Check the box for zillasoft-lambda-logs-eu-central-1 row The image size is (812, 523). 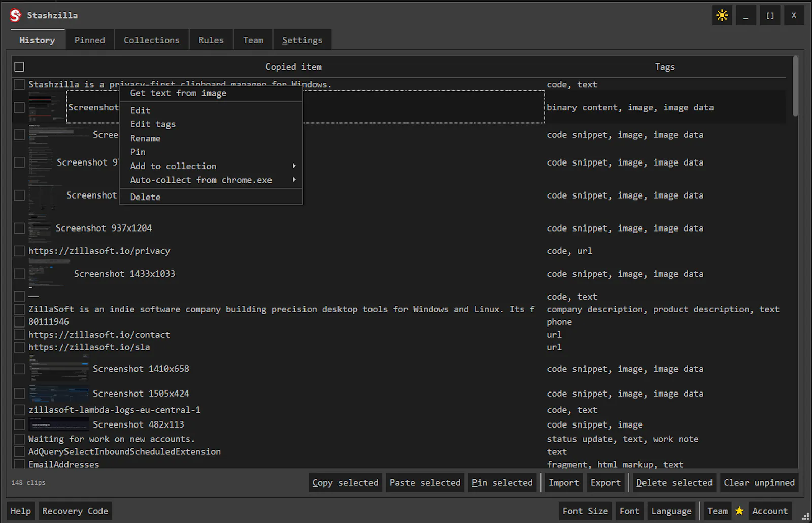(x=19, y=410)
